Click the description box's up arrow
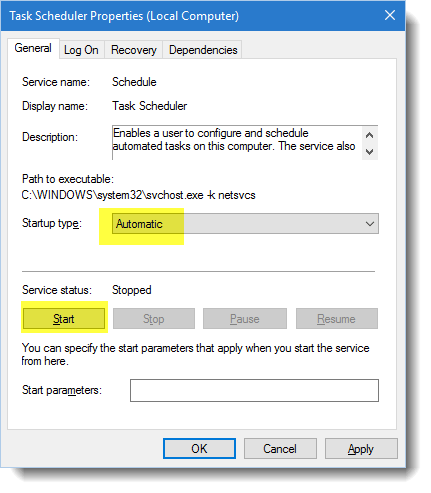This screenshot has height=493, width=431. pyautogui.click(x=369, y=135)
